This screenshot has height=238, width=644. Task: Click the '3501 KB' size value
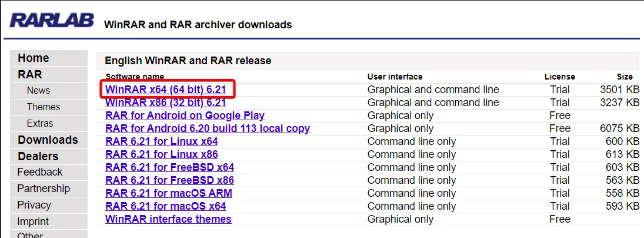619,89
